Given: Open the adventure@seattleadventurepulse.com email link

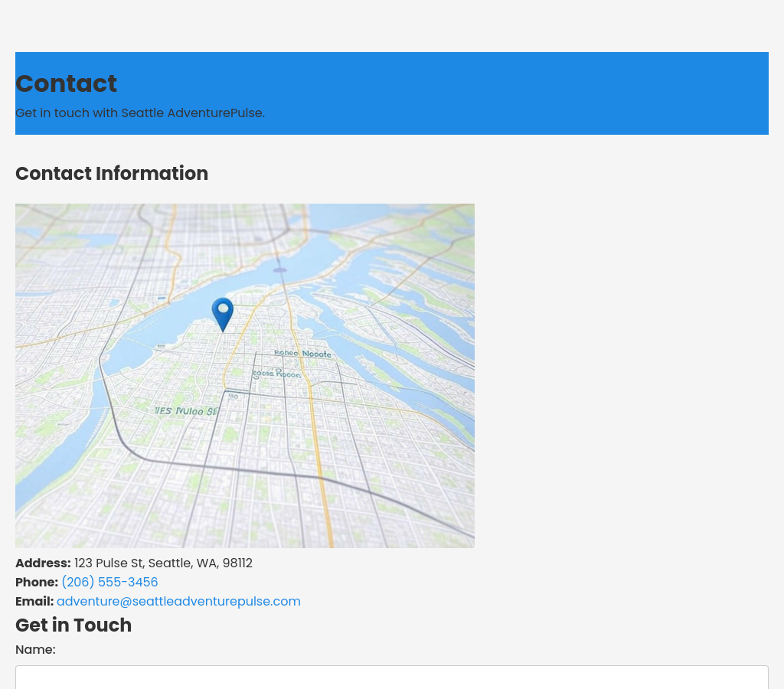Looking at the screenshot, I should pos(178,602).
